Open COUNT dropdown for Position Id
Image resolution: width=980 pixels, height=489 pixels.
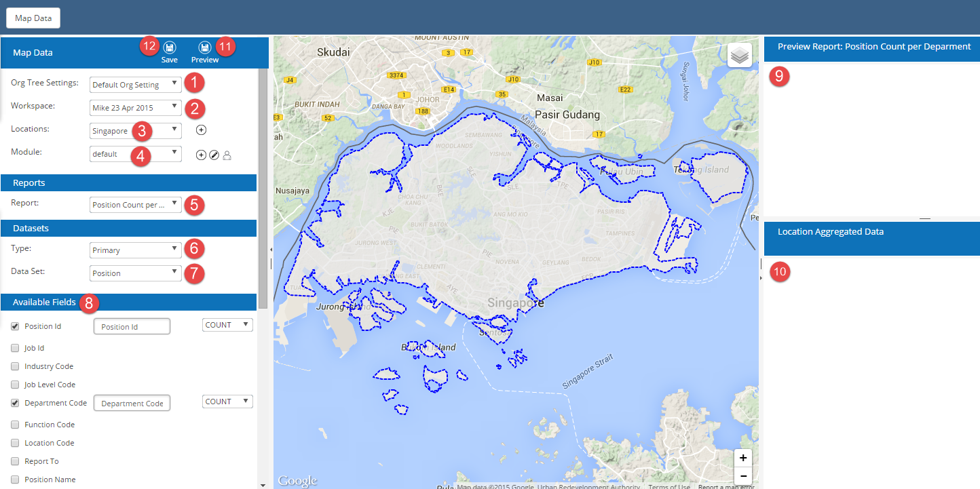point(227,325)
